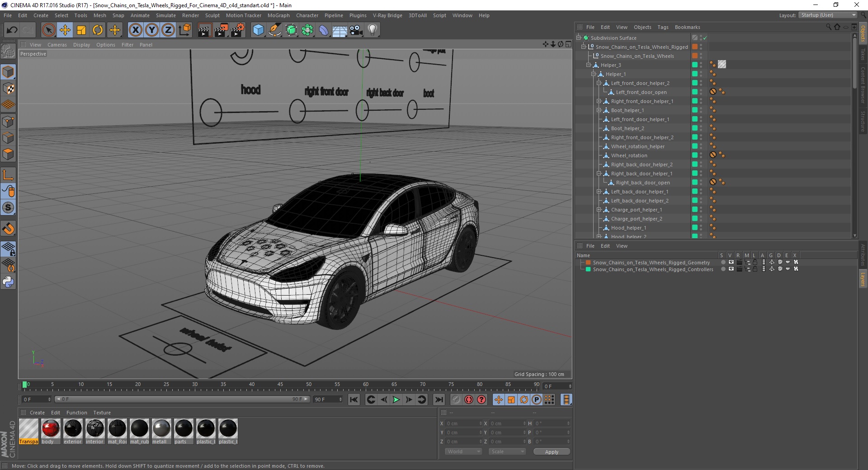868x470 pixels.
Task: Toggle Y axis lock
Action: 152,30
